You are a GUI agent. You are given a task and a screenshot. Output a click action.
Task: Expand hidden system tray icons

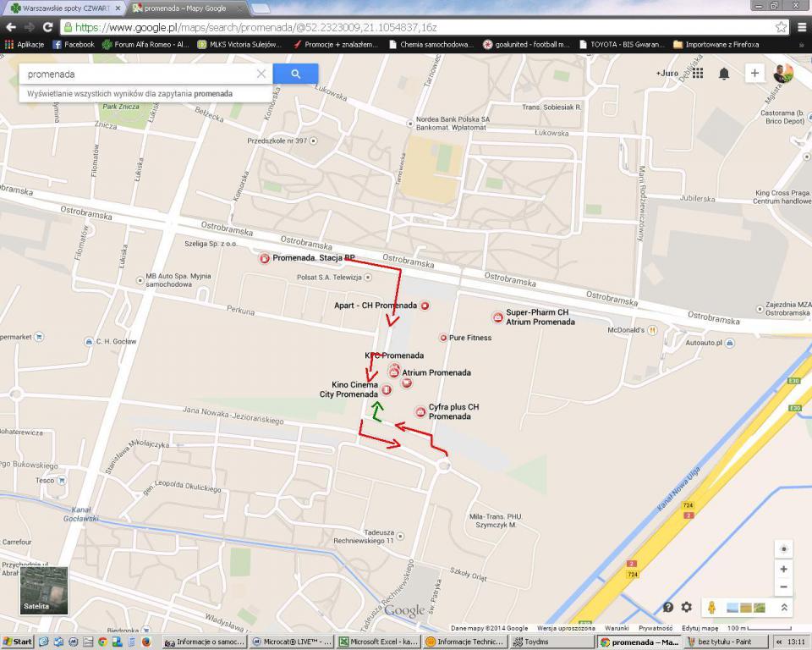pyautogui.click(x=778, y=642)
